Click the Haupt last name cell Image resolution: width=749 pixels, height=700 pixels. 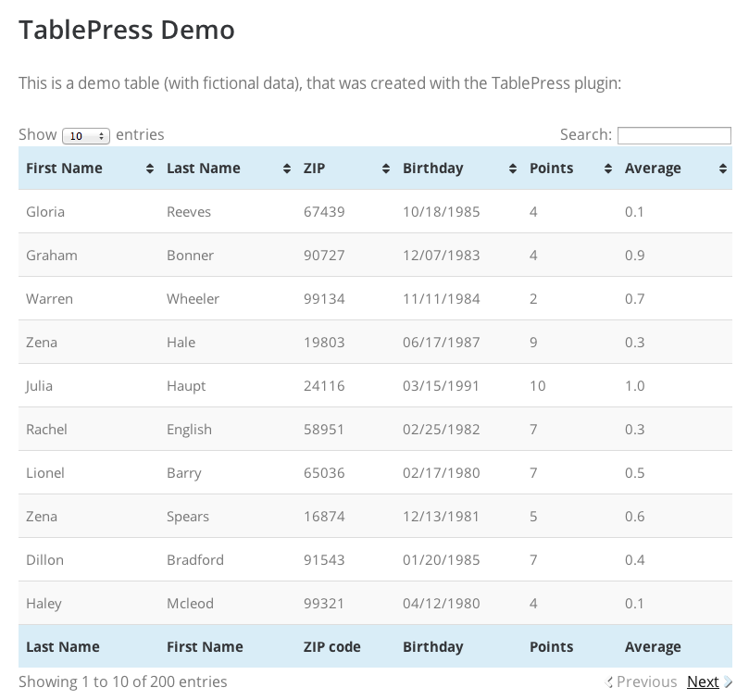pyautogui.click(x=186, y=386)
